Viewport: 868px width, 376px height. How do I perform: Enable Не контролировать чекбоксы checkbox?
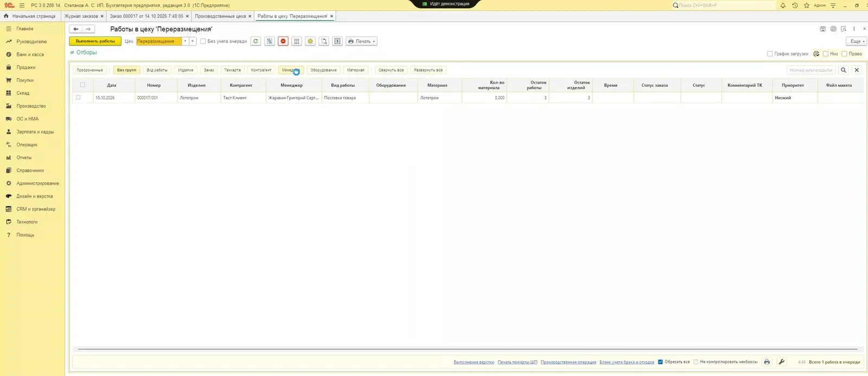coord(696,362)
